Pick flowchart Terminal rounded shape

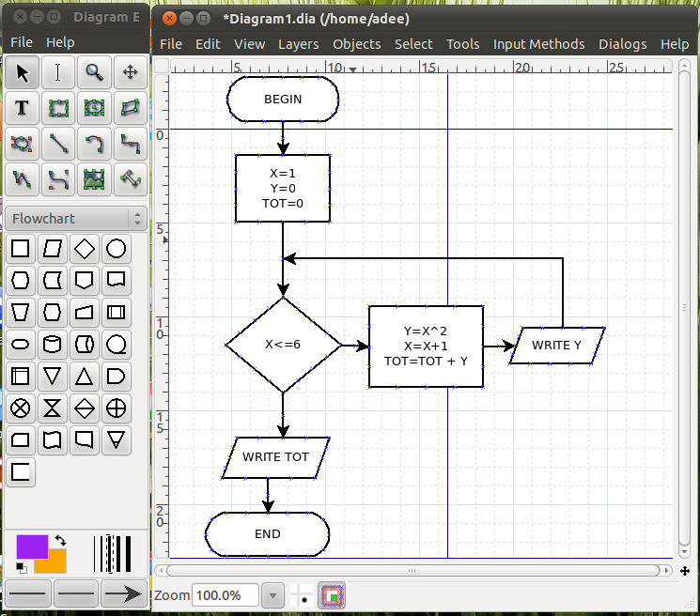click(21, 345)
